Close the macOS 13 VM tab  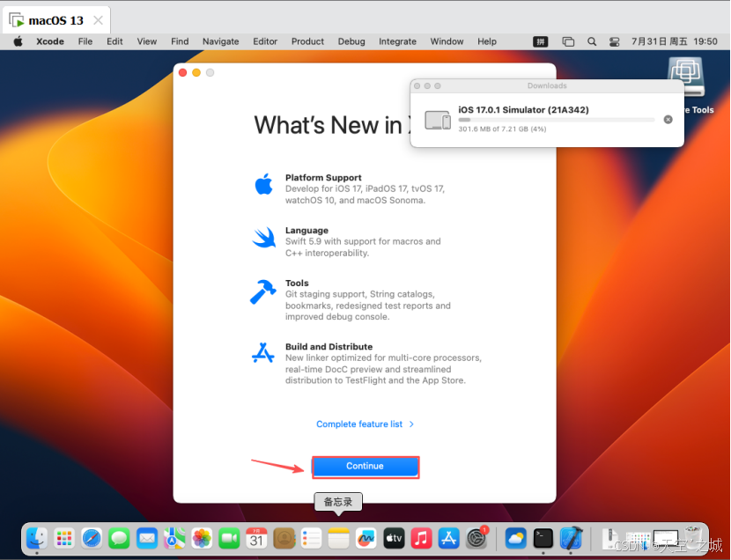pyautogui.click(x=98, y=20)
